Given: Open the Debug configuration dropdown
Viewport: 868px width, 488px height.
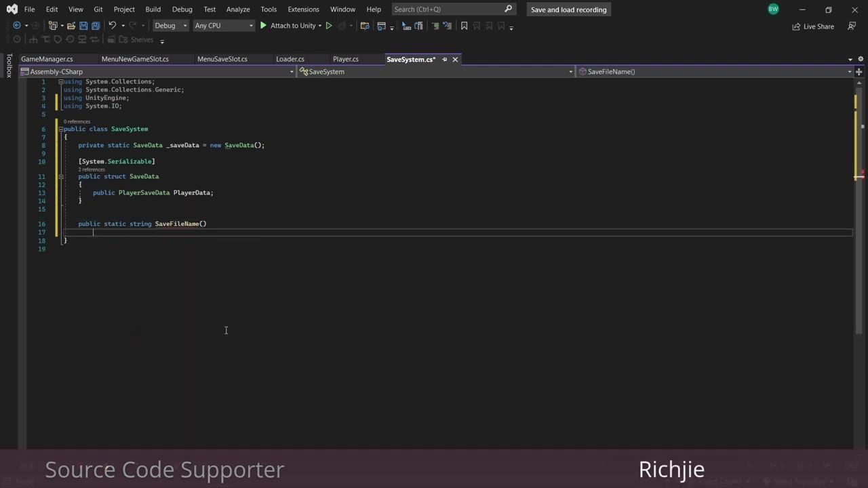Looking at the screenshot, I should 171,26.
